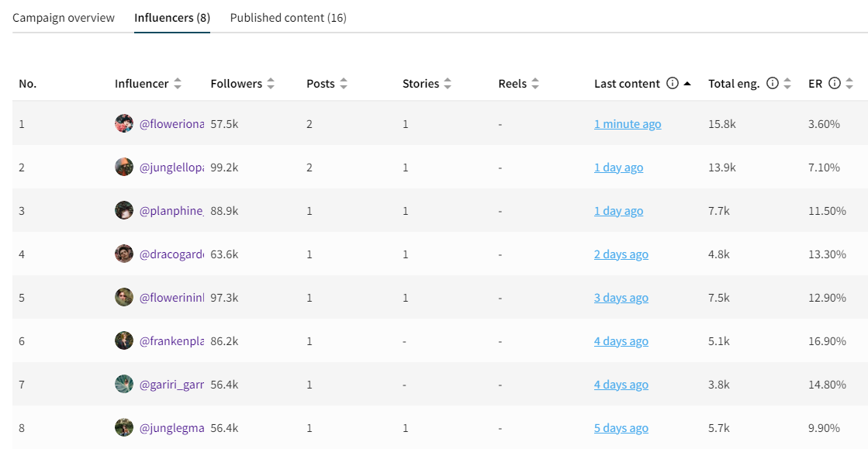Screen dimensions: 868x456
Task: Open @frankenpla's '4 days ago' link
Action: coord(621,340)
